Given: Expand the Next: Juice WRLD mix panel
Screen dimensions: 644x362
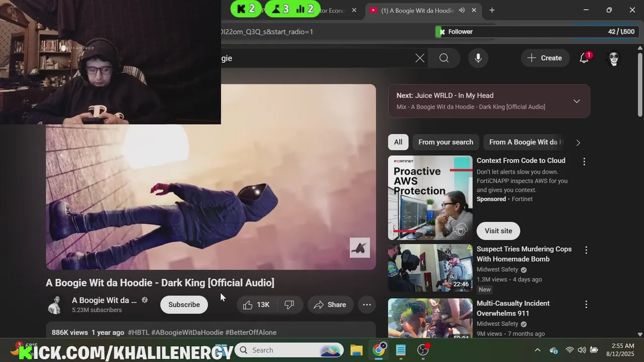Looking at the screenshot, I should 577,101.
